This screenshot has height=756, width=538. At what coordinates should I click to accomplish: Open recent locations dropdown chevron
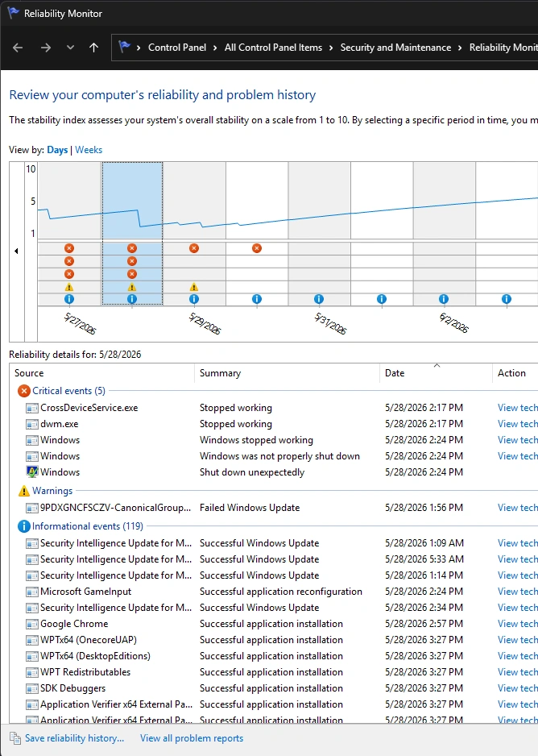pyautogui.click(x=70, y=48)
